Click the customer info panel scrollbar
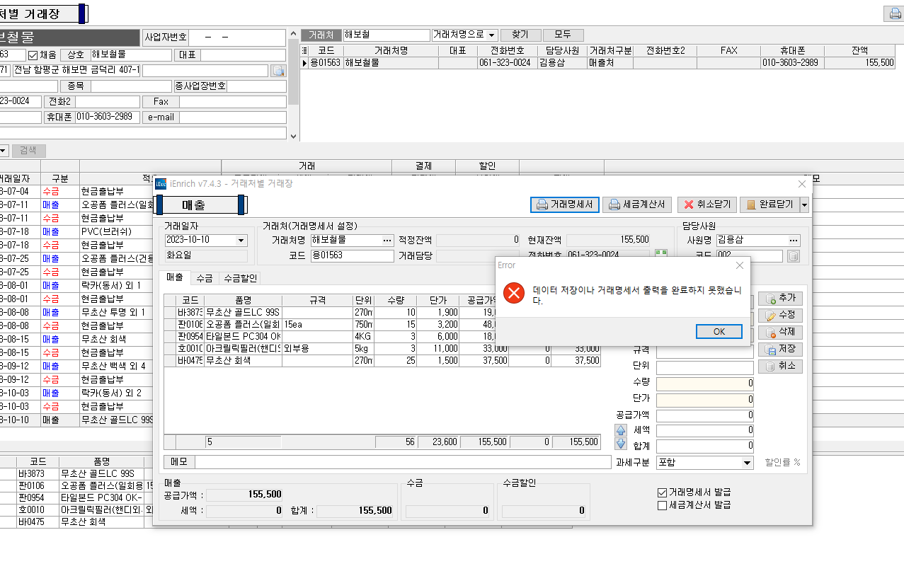The height and width of the screenshot is (588, 904). 293,85
